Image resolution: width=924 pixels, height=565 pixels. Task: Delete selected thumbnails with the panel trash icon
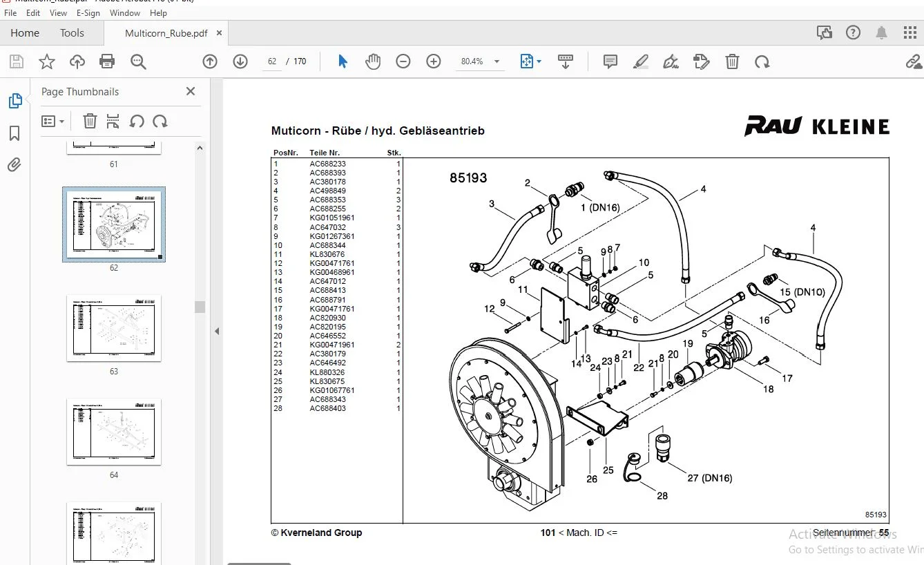coord(90,122)
